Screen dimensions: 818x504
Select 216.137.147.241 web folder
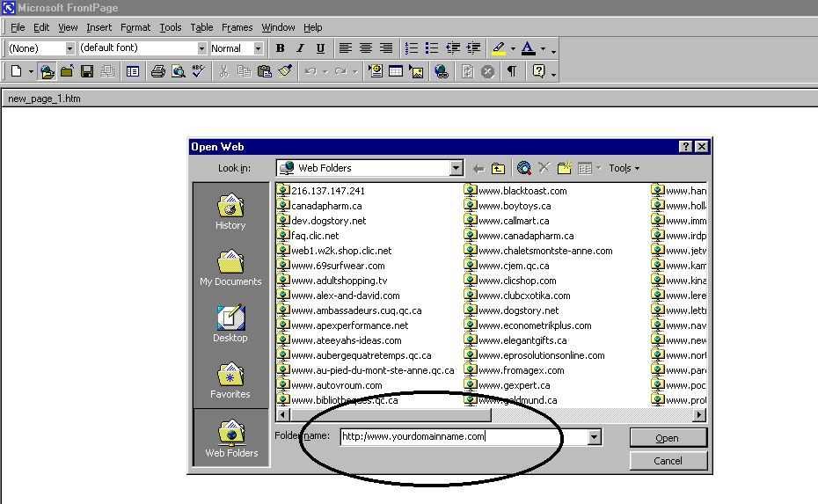(320, 191)
